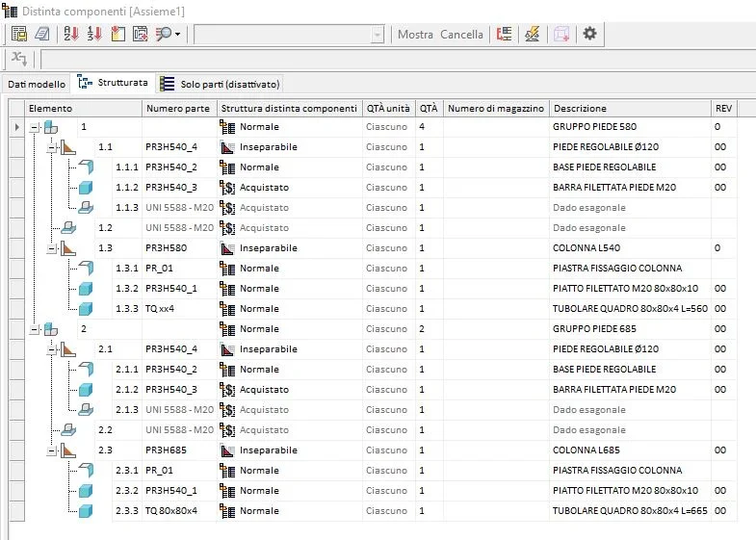Select part number TQ 80x80x4
756x540 pixels.
coord(171,511)
